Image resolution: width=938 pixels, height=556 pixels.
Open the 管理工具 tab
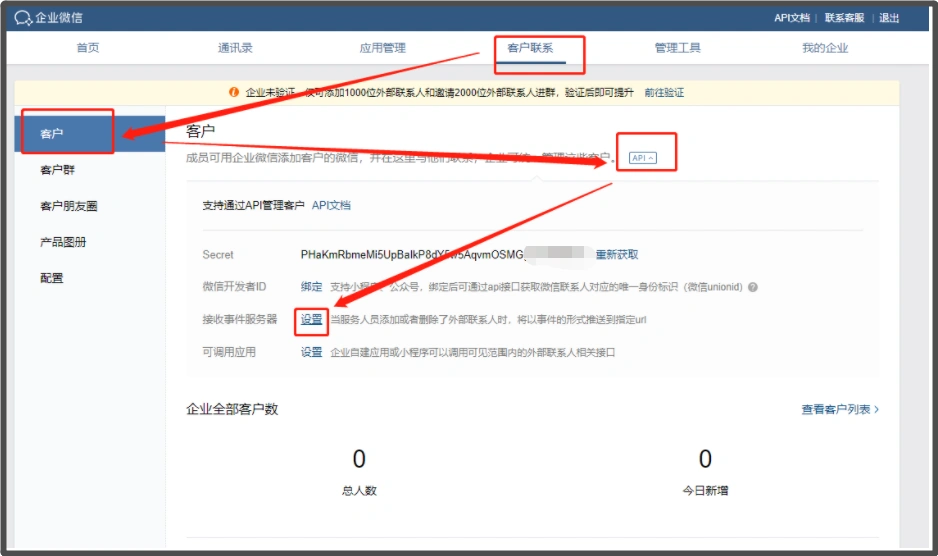coord(678,48)
